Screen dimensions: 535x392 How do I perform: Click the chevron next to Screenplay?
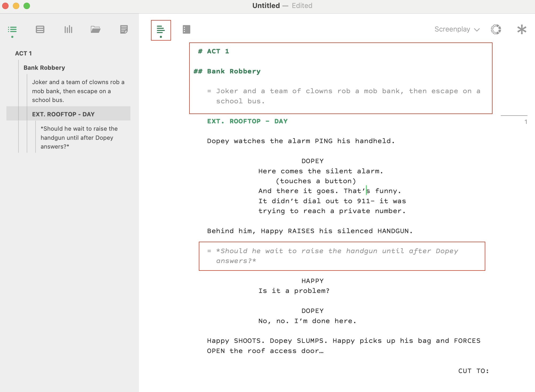[477, 30]
